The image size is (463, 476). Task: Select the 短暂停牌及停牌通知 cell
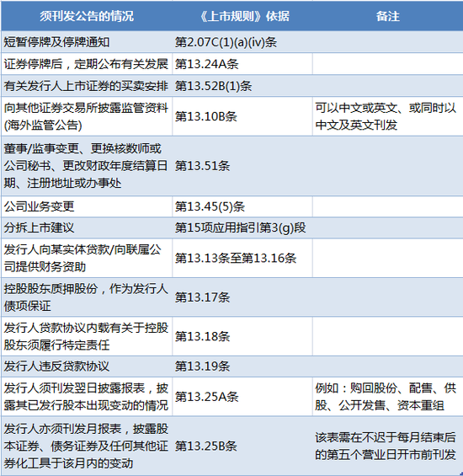click(87, 42)
